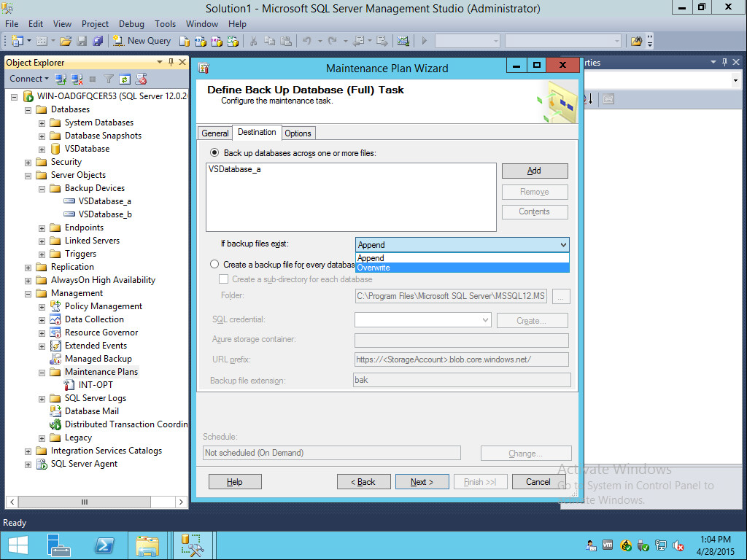Click the New Query toolbar button
The height and width of the screenshot is (560, 747).
click(x=142, y=41)
